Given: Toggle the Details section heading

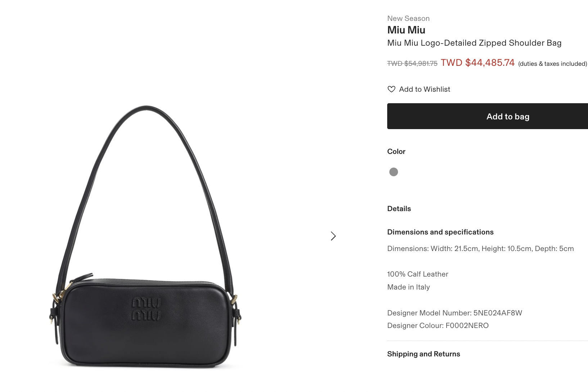Looking at the screenshot, I should click(x=399, y=209).
